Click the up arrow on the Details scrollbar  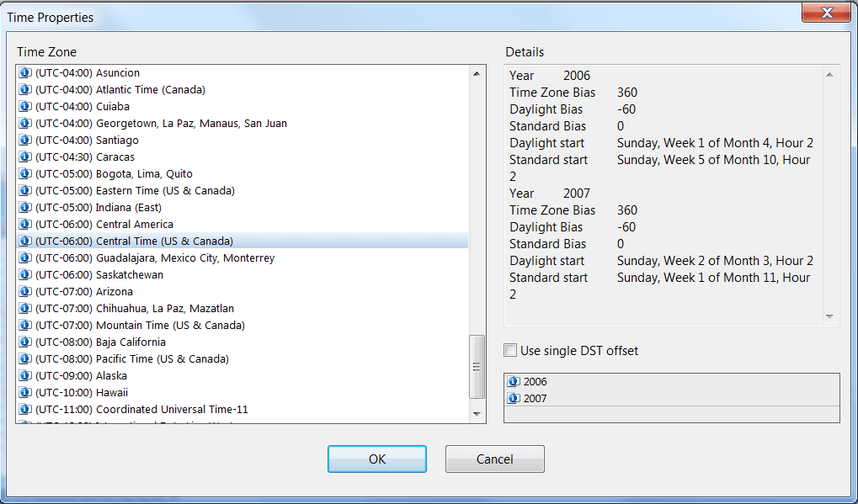point(829,75)
